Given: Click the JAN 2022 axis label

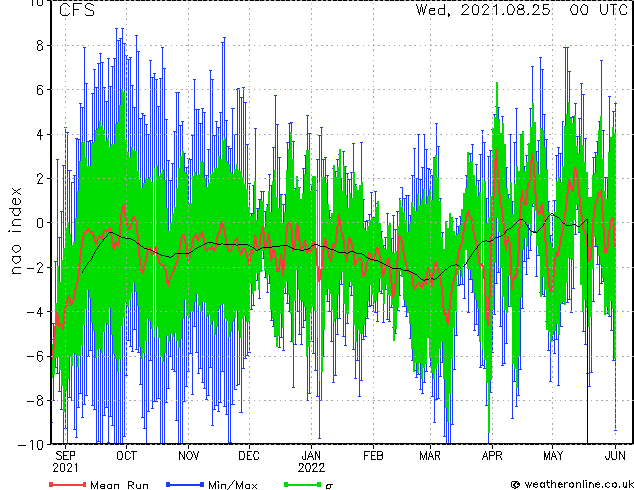Looking at the screenshot, I should point(311,462).
